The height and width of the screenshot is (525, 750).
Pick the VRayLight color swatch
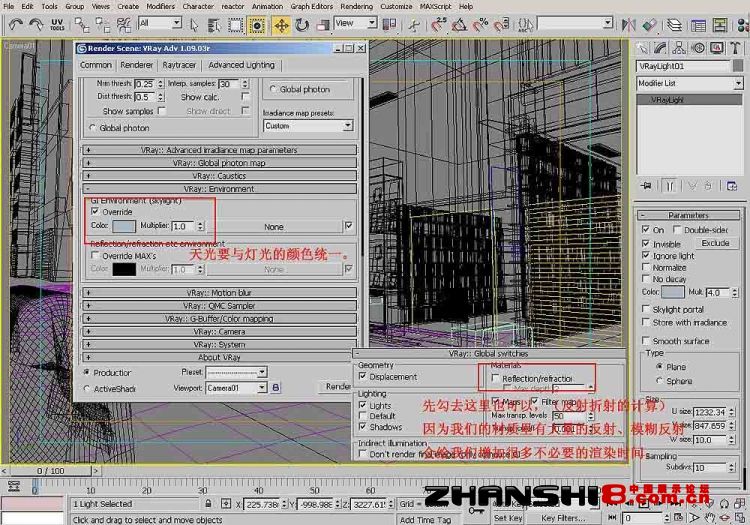pyautogui.click(x=673, y=292)
